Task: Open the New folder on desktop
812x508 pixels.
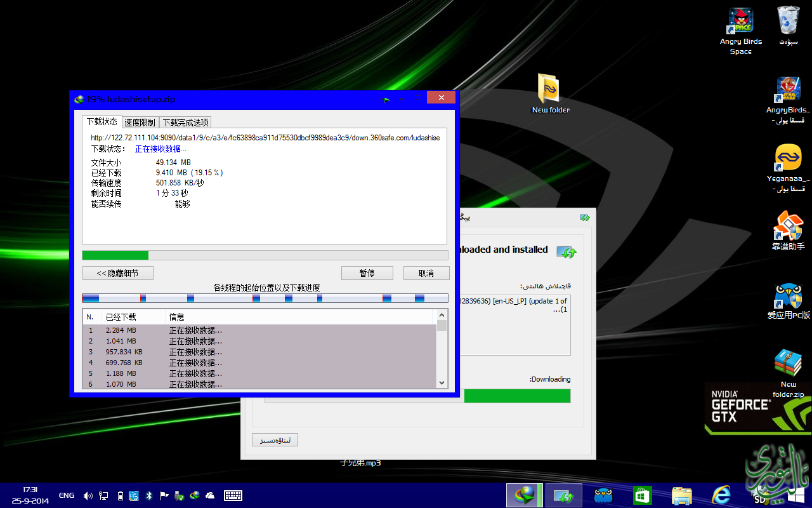Action: pos(550,93)
